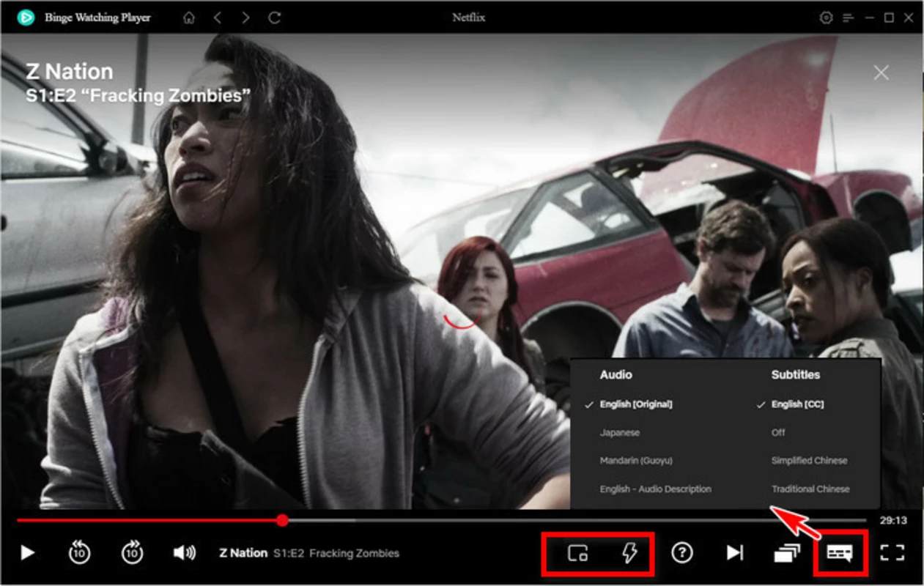The height and width of the screenshot is (586, 924).
Task: Turn subtitles Off
Action: click(778, 433)
